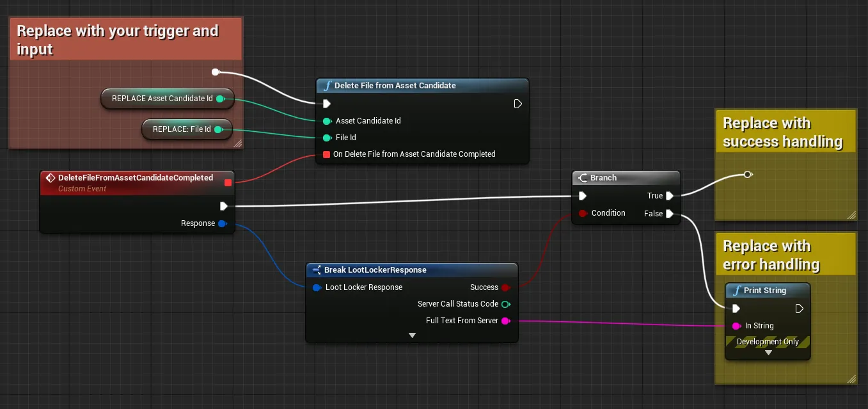Select the REPLACE Asset Candidate Id variable node

(x=168, y=99)
